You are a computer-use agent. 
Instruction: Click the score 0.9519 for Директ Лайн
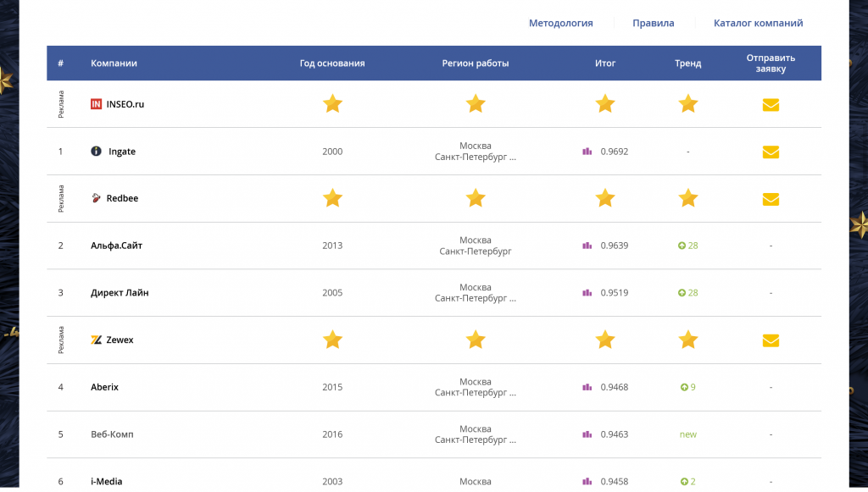coord(615,292)
